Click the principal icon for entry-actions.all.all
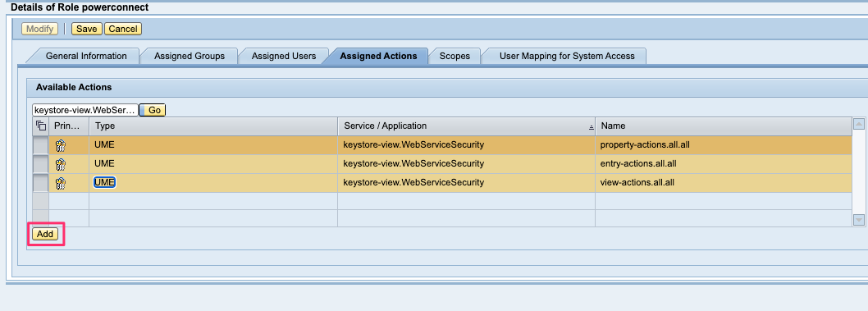 pyautogui.click(x=61, y=164)
